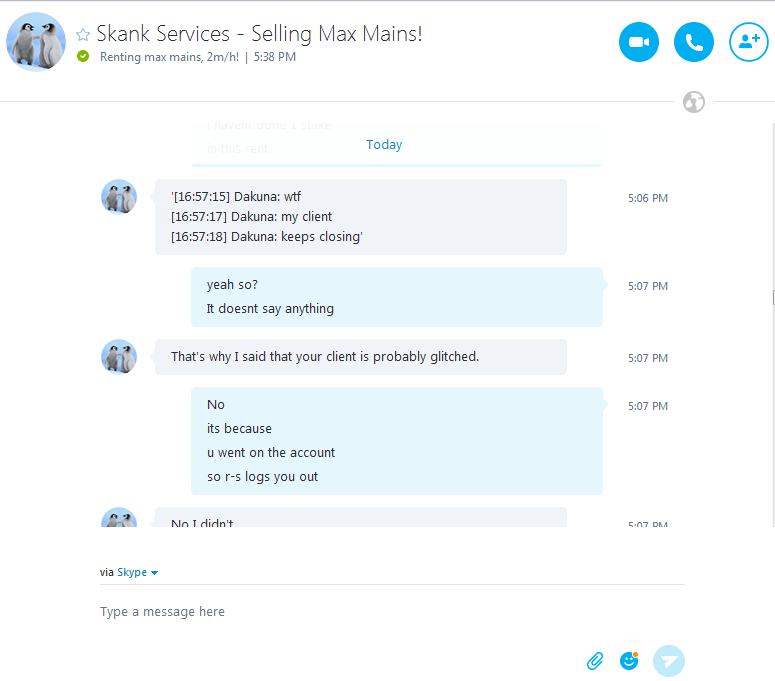Image resolution: width=775 pixels, height=681 pixels.
Task: Add people to the conversation
Action: pos(748,42)
